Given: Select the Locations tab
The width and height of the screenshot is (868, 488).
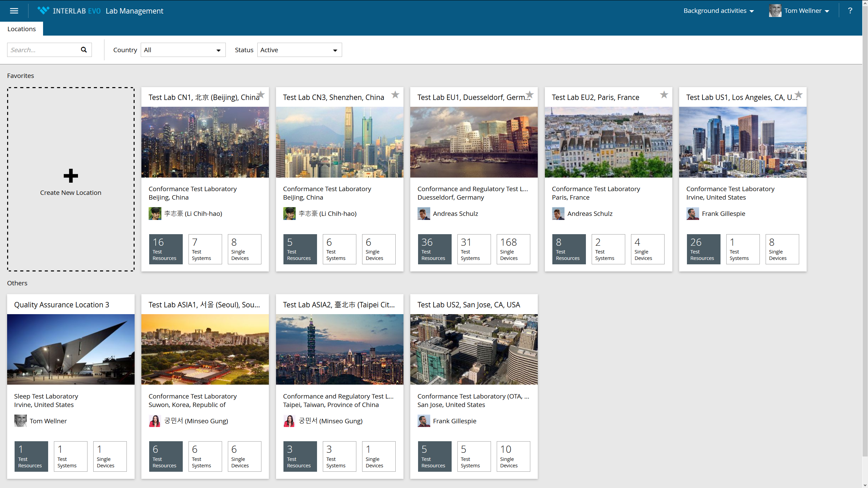Looking at the screenshot, I should click(21, 29).
